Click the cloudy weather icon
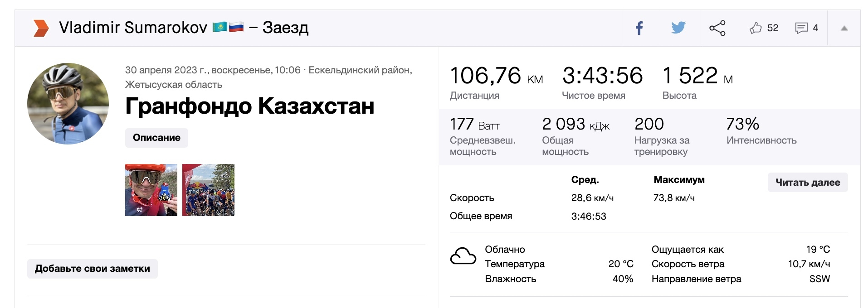Image resolution: width=868 pixels, height=308 pixels. coord(463,256)
